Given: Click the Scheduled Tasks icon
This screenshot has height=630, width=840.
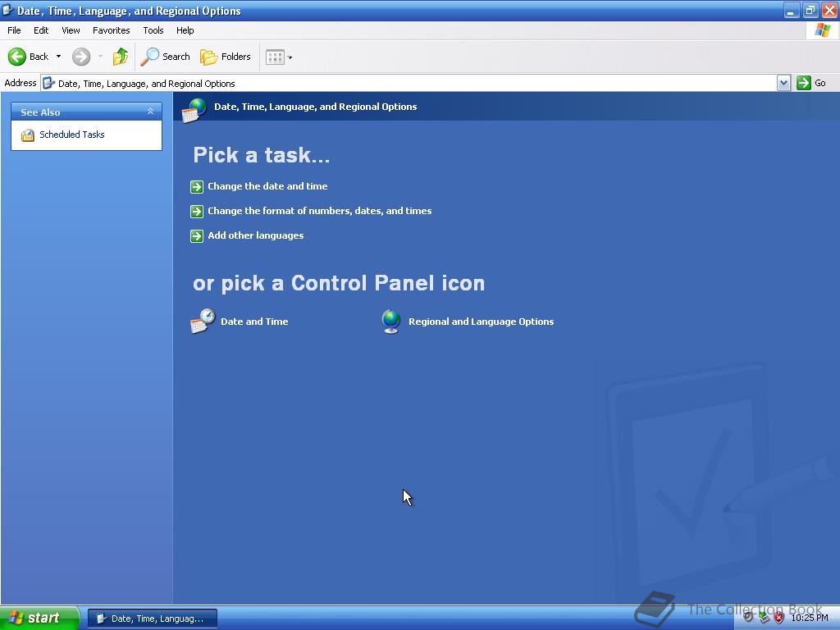Looking at the screenshot, I should (x=27, y=135).
